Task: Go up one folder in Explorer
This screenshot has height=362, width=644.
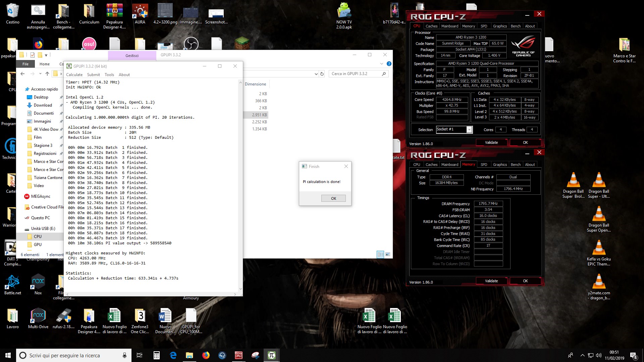Action: coord(47,74)
